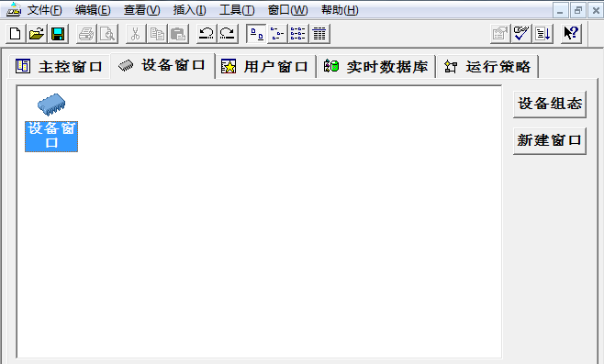Click the download project arrow icon
Screen dimensions: 604x364
tap(543, 34)
